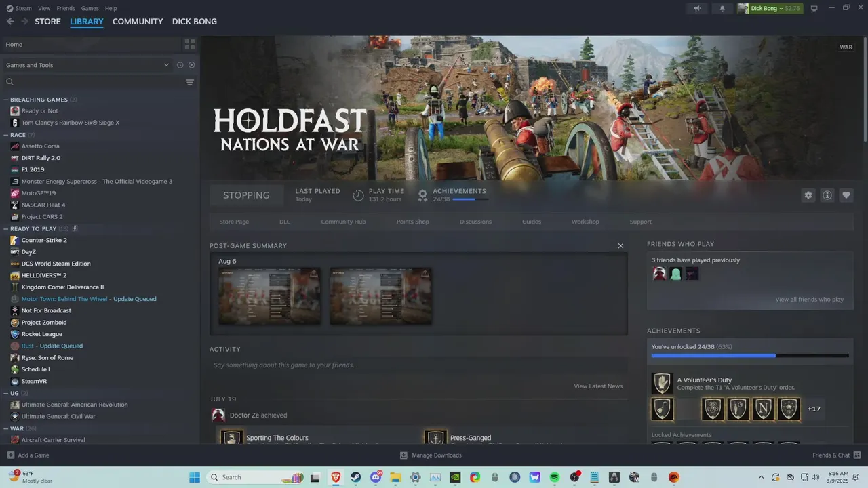Open the Discussions tab

(475, 222)
